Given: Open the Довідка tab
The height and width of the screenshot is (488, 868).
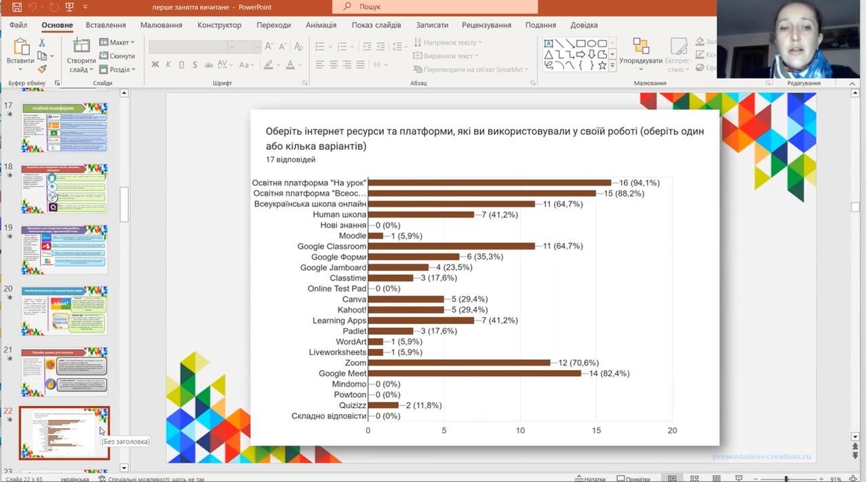Looking at the screenshot, I should coord(584,25).
